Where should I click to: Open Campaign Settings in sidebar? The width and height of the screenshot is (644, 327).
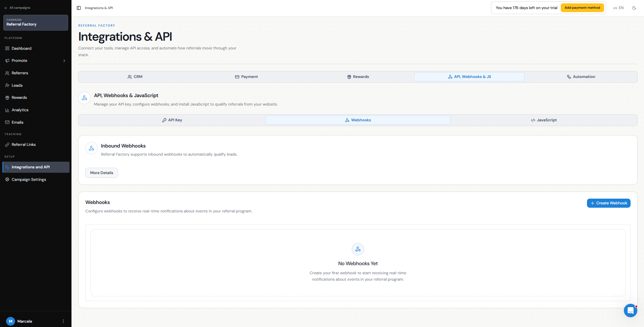tap(36, 179)
